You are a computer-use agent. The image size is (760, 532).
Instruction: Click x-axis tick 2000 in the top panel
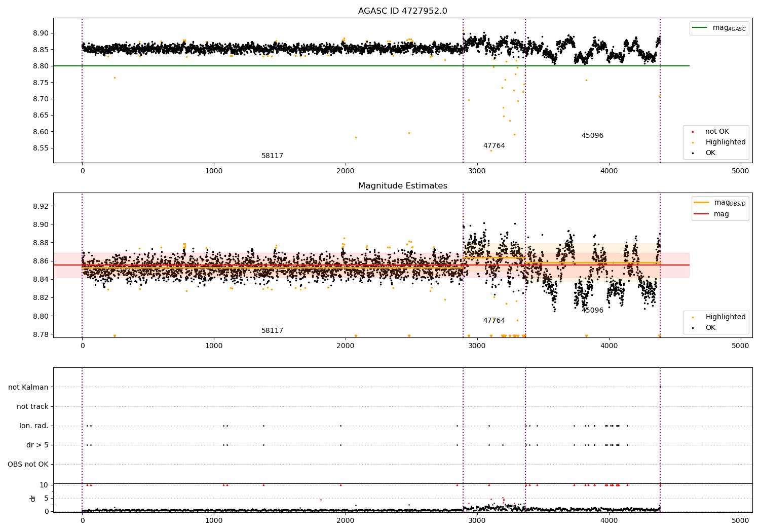[x=346, y=171]
